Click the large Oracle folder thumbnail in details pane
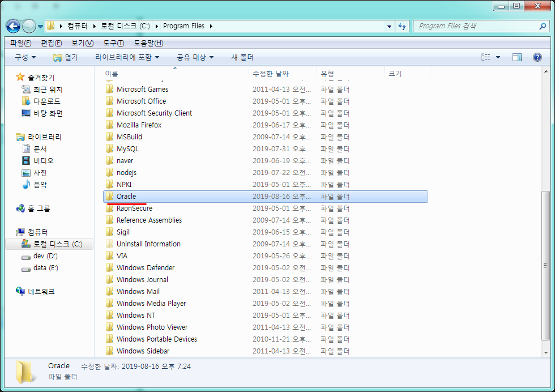The width and height of the screenshot is (555, 392). pyautogui.click(x=25, y=373)
